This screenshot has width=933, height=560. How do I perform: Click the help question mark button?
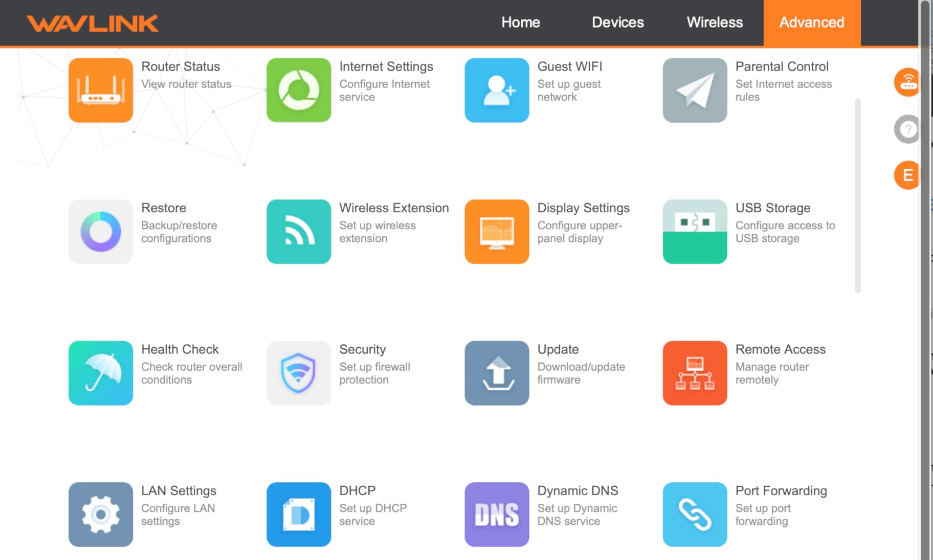[907, 129]
